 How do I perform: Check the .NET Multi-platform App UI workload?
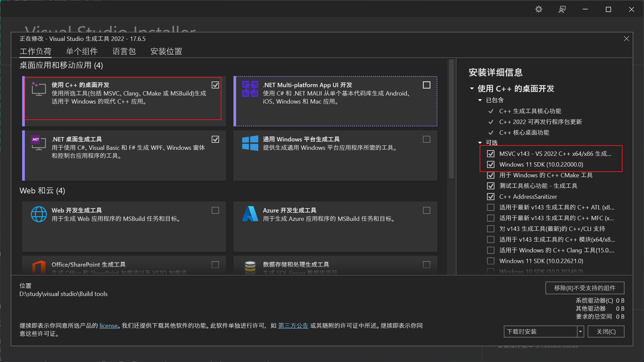pos(426,85)
